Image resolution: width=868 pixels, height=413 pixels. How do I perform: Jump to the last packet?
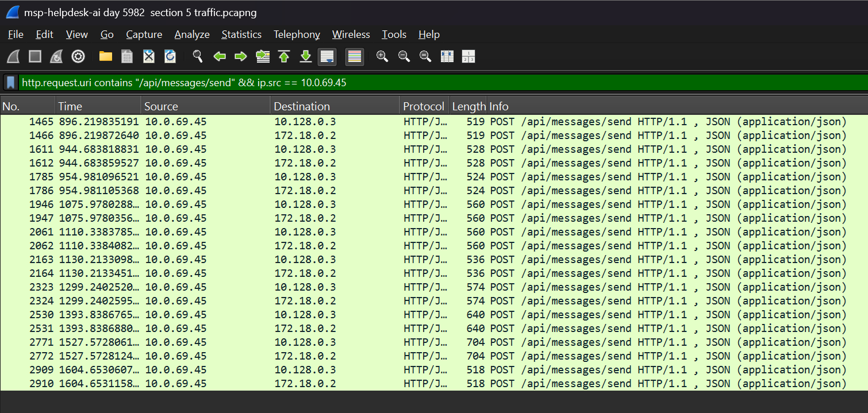click(x=305, y=56)
